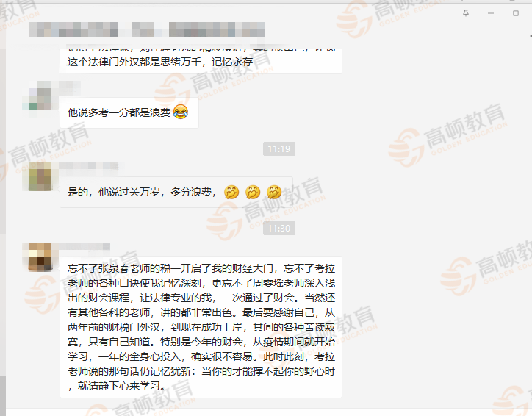Click the first smirking hand-over-mouth emoji
Viewport: 532px width, 416px height.
231,192
